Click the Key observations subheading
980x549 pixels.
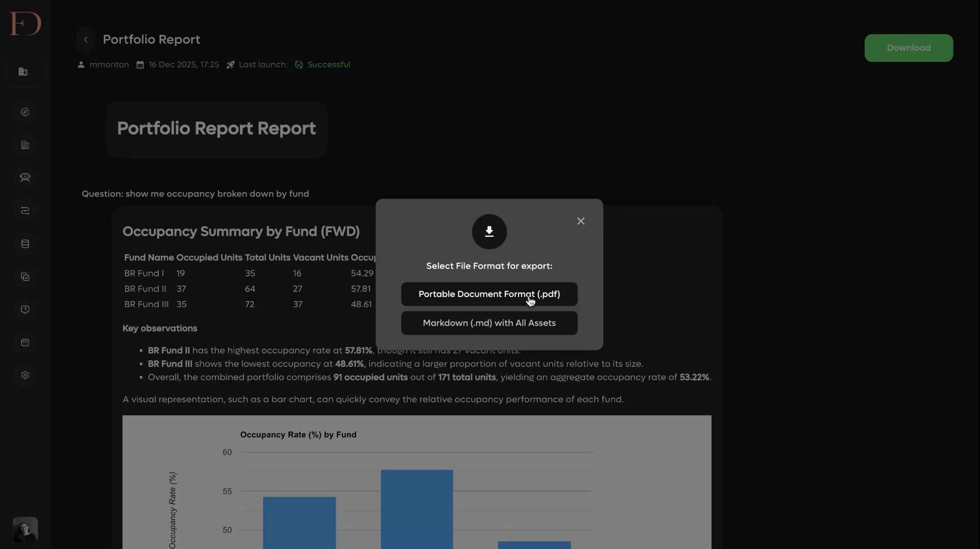click(160, 329)
